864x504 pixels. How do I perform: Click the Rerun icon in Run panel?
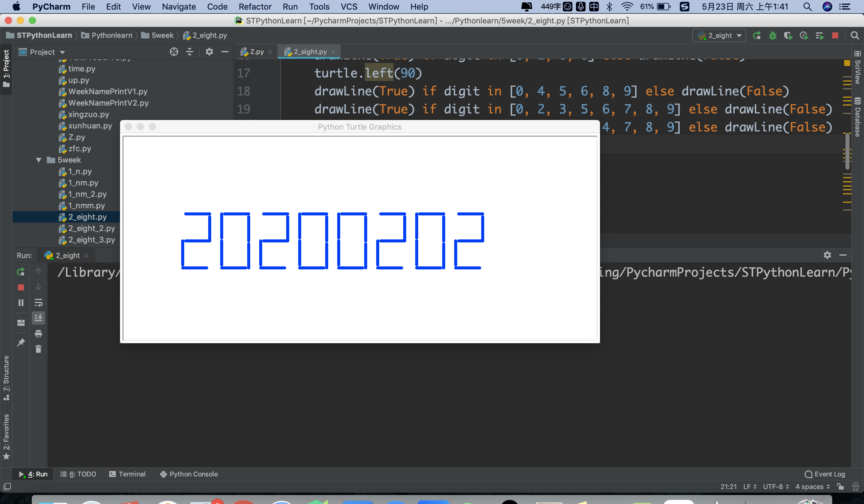point(21,272)
